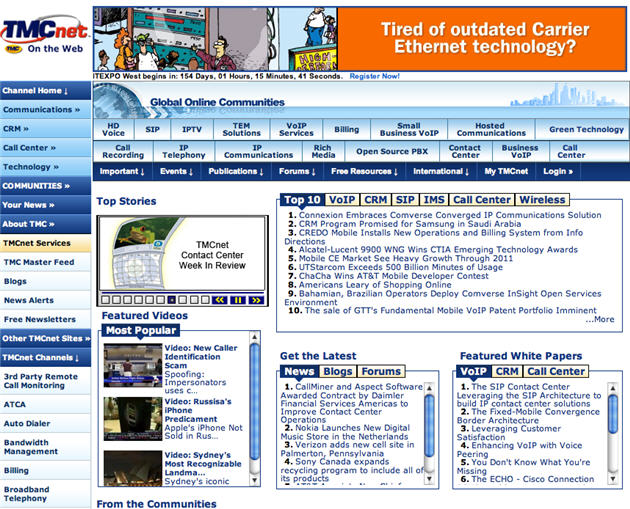Expand the Important dropdown menu

[x=123, y=171]
